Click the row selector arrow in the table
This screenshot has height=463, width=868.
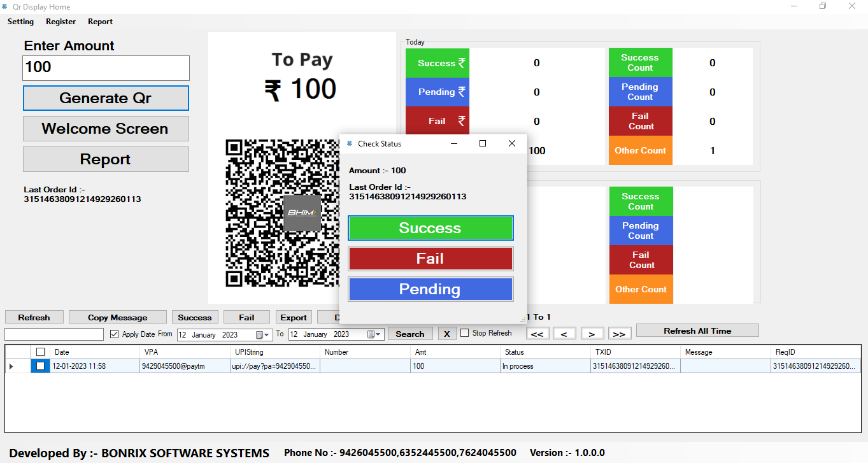11,366
